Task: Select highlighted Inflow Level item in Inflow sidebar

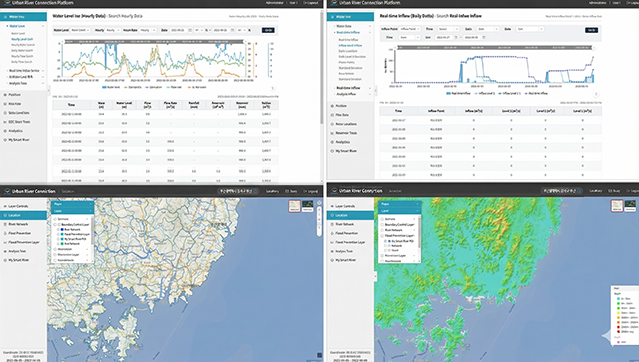Action: click(350, 46)
